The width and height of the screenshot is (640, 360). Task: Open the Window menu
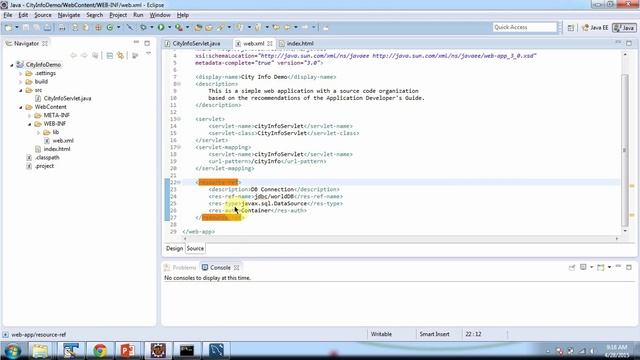click(x=160, y=15)
